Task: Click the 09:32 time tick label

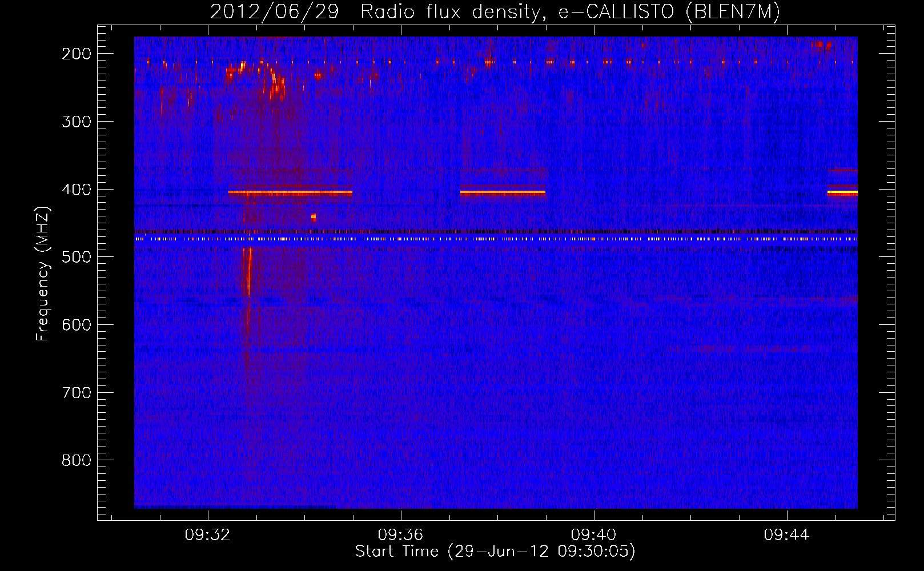Action: pyautogui.click(x=207, y=534)
